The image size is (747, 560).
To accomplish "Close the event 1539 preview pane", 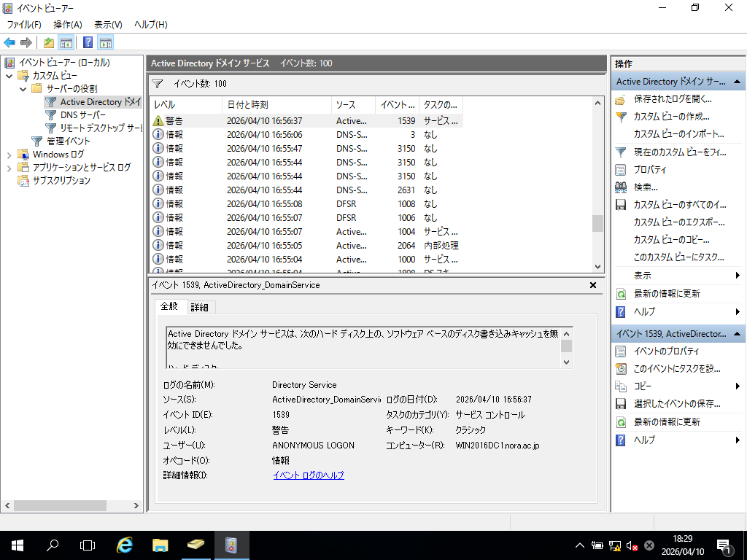I will 593,285.
